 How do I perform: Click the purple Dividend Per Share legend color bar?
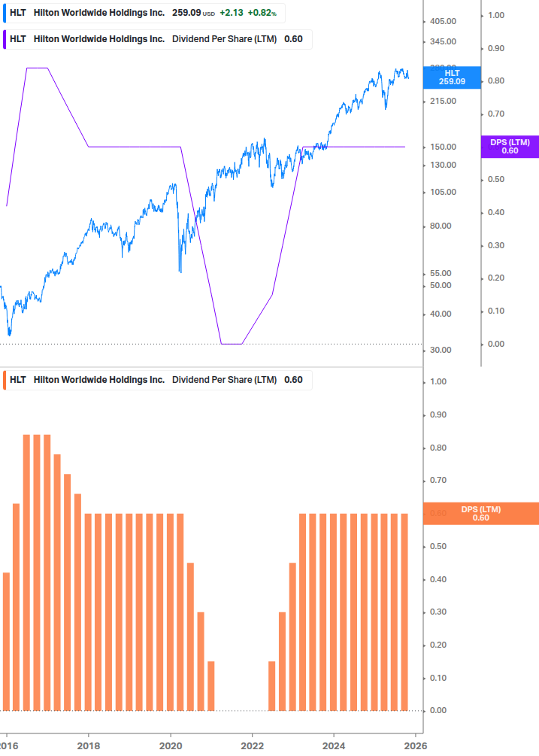point(5,39)
